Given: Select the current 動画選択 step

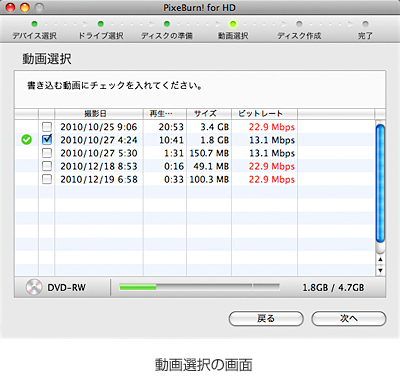Looking at the screenshot, I should click(233, 31).
